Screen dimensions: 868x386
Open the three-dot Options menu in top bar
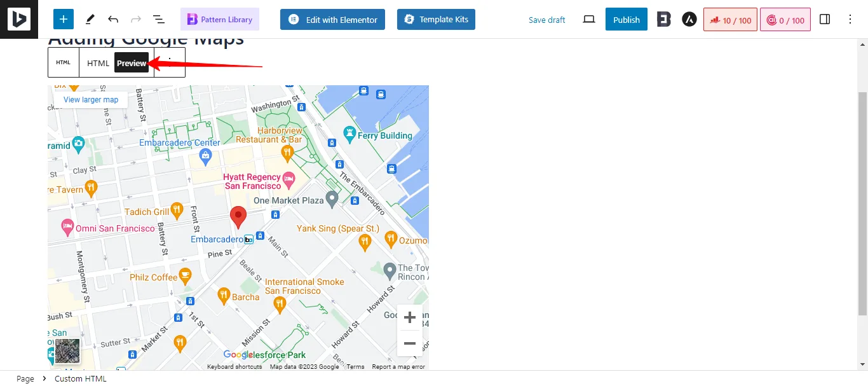[850, 20]
